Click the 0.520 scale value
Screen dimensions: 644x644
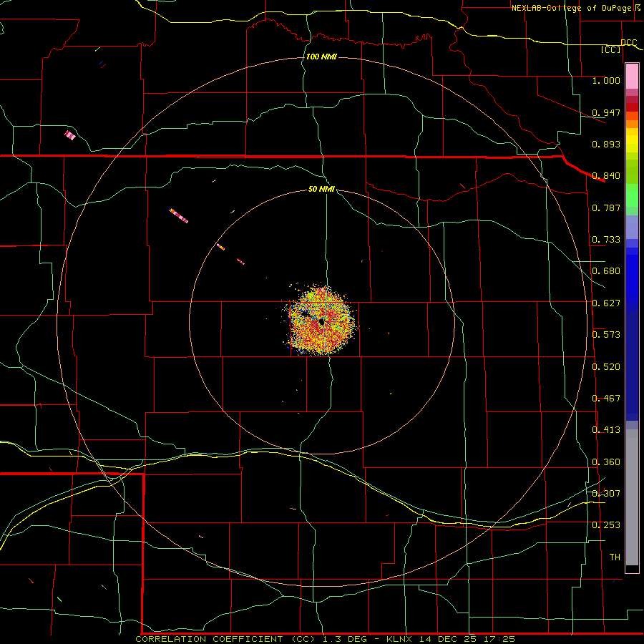[x=606, y=367]
